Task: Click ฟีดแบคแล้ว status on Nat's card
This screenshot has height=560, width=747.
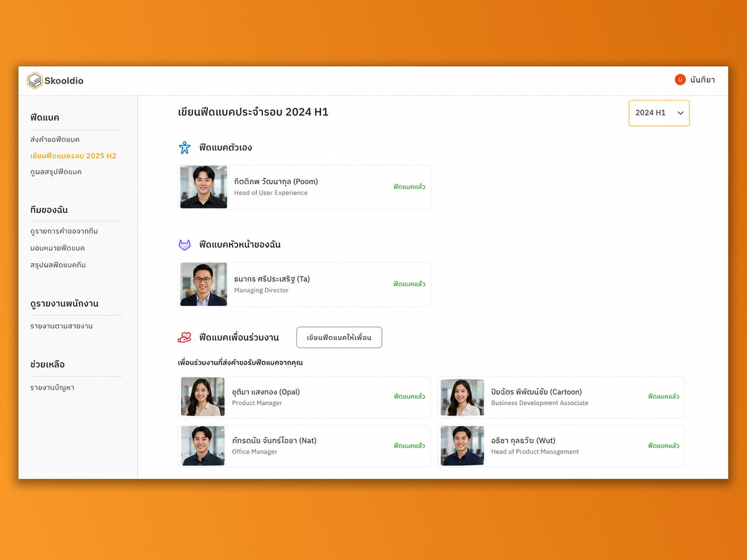Action: click(409, 446)
